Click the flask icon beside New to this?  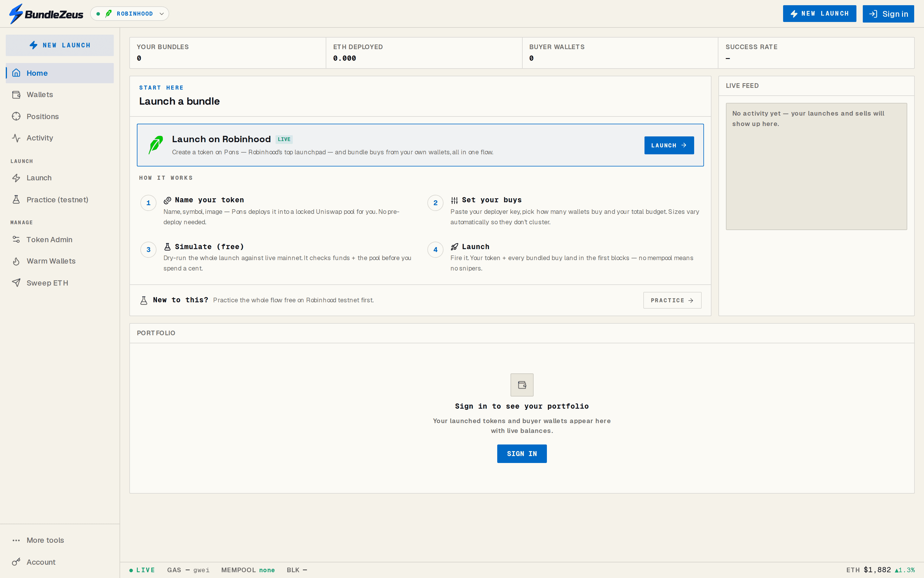144,301
